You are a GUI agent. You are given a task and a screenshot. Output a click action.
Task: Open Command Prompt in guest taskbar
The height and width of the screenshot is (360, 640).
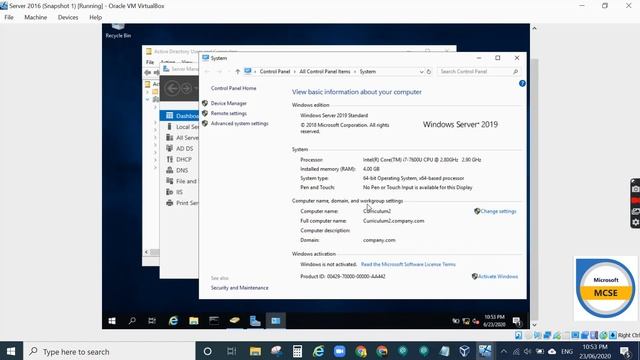[214, 321]
